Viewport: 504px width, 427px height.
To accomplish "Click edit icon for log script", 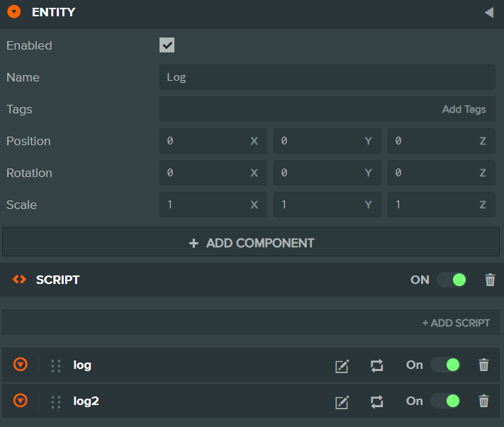I will [342, 366].
